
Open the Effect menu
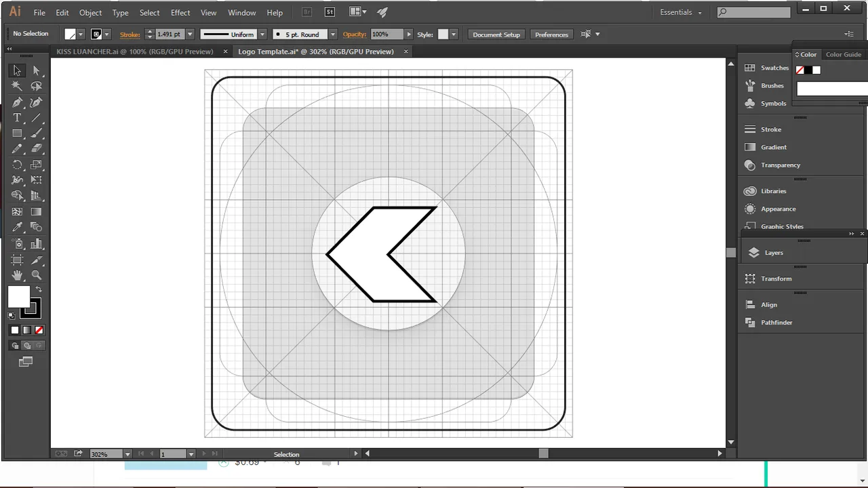click(x=180, y=13)
